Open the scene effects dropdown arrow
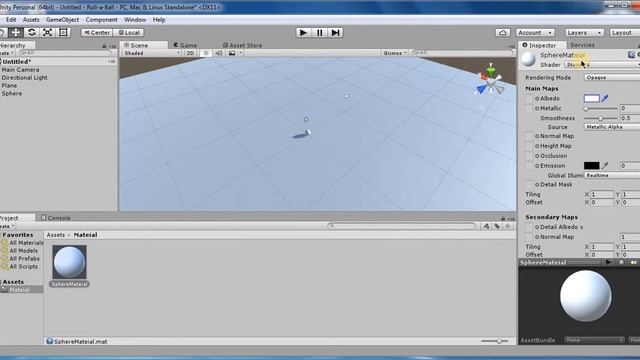This screenshot has width=640, height=360. click(x=240, y=53)
